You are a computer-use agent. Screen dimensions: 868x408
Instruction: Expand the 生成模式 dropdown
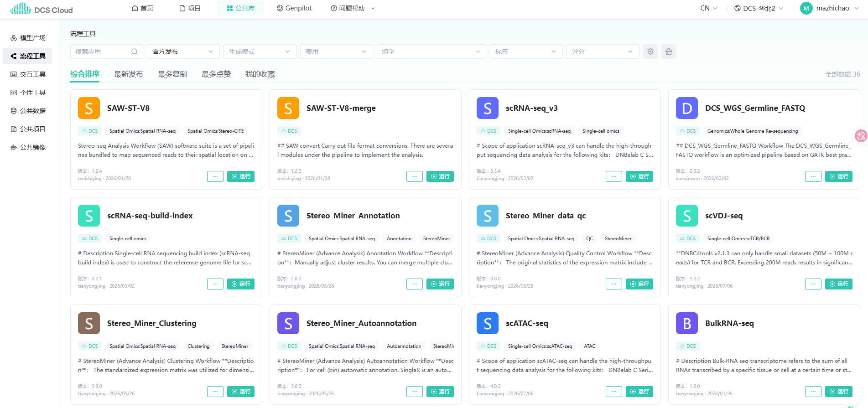[260, 52]
